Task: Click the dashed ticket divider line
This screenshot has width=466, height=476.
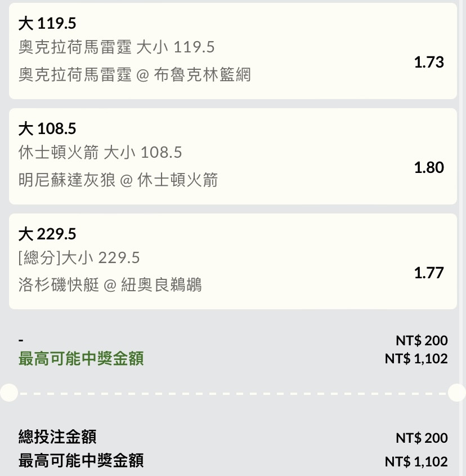Action: point(233,393)
